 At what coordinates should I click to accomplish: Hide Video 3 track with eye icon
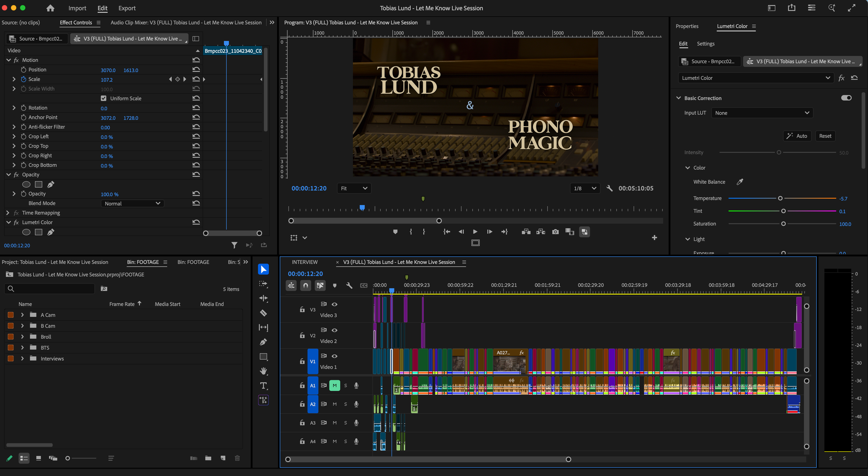click(x=334, y=304)
